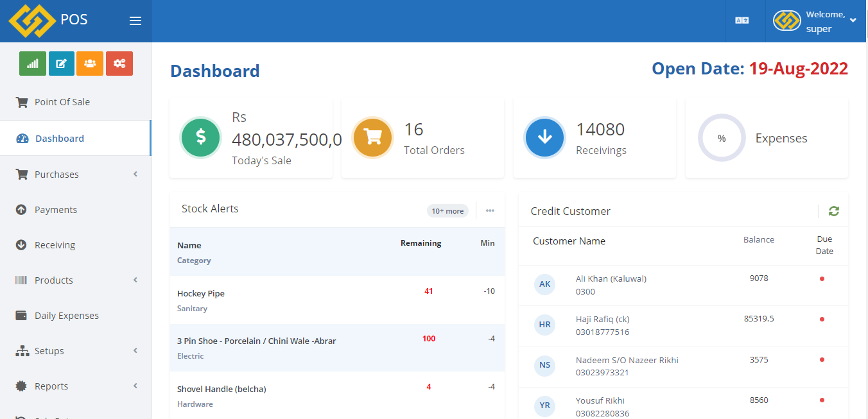Click the phone number 03018777516

point(602,332)
